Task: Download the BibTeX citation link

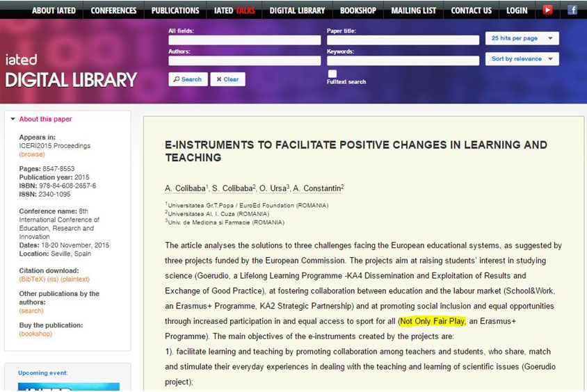Action: tap(32, 279)
